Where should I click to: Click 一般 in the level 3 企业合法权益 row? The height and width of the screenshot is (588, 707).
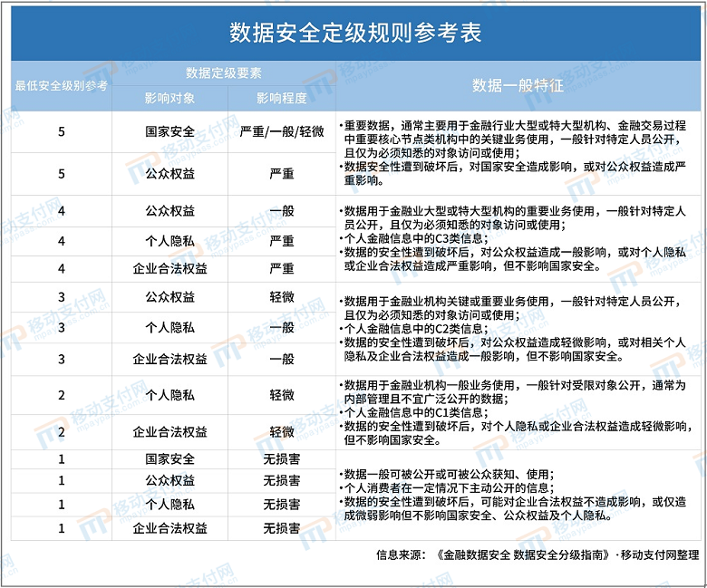tap(282, 359)
